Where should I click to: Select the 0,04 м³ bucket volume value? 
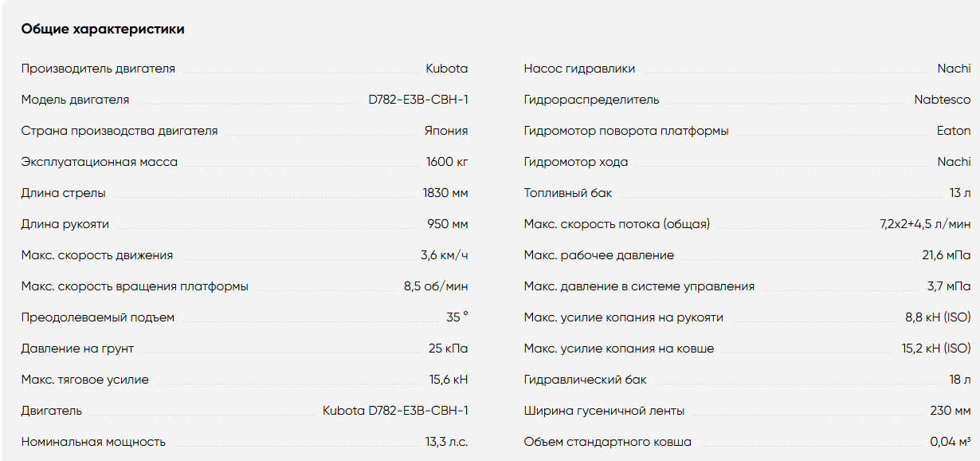click(x=951, y=442)
